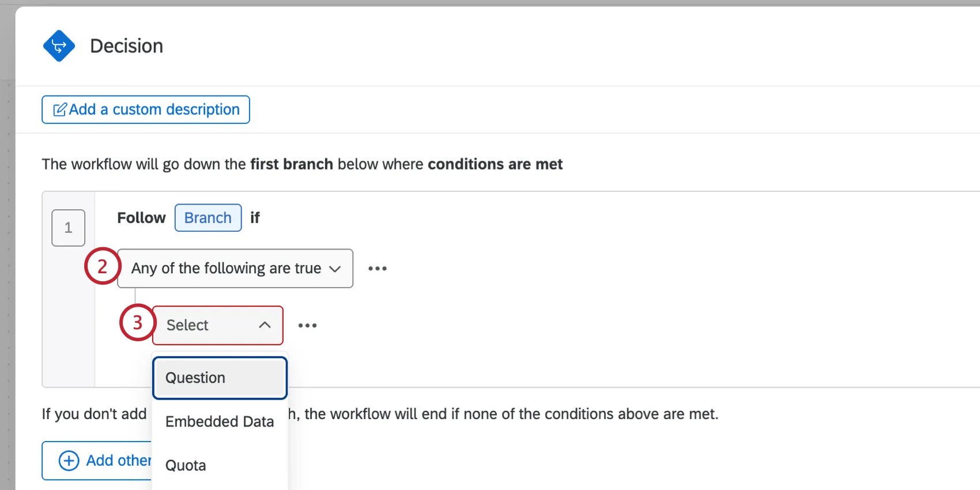This screenshot has height=490, width=980.
Task: Click the upward chevron on the Select field
Action: click(x=265, y=325)
